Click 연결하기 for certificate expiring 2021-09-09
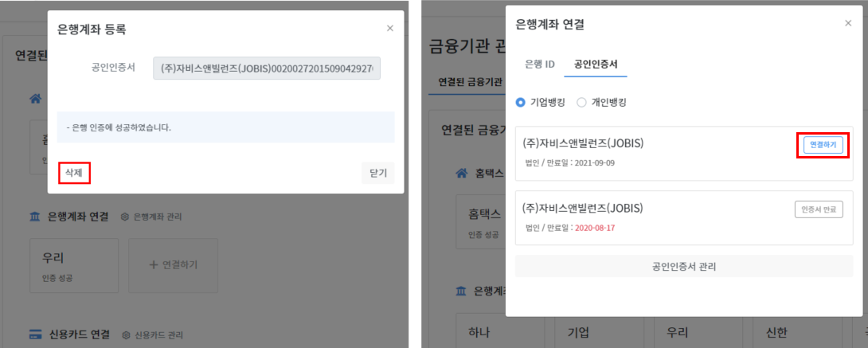 (823, 145)
